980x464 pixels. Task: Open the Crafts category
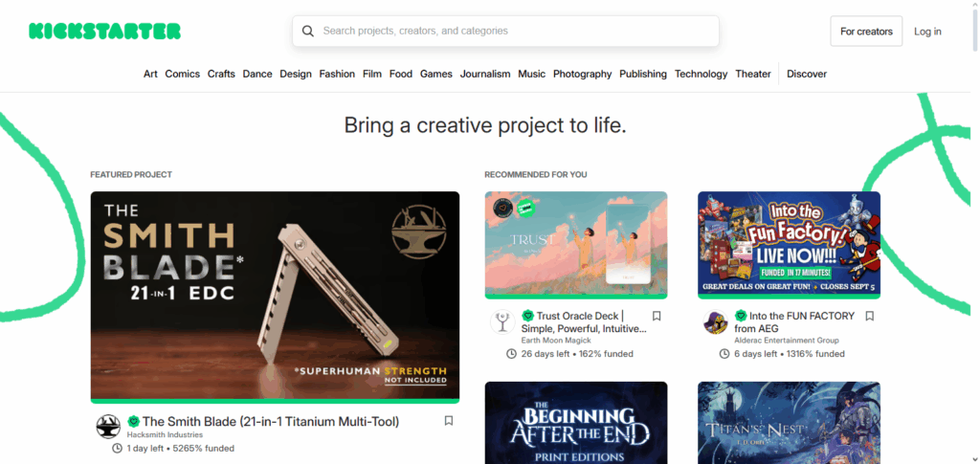(221, 74)
